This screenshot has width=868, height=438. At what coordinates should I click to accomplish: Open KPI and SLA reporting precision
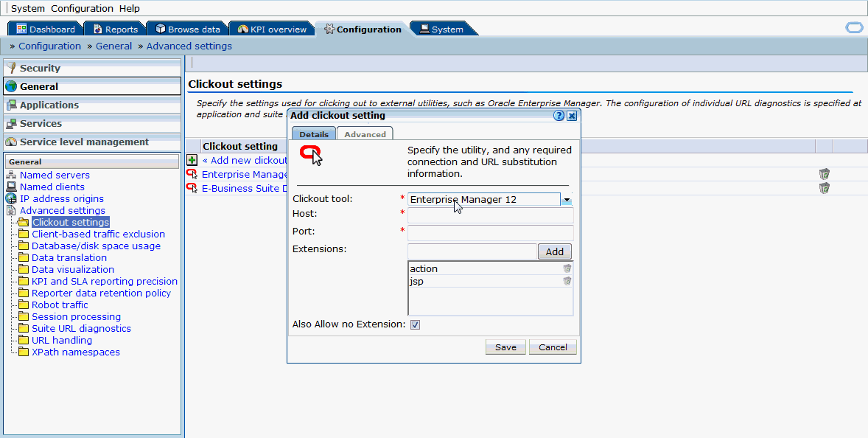pos(105,281)
